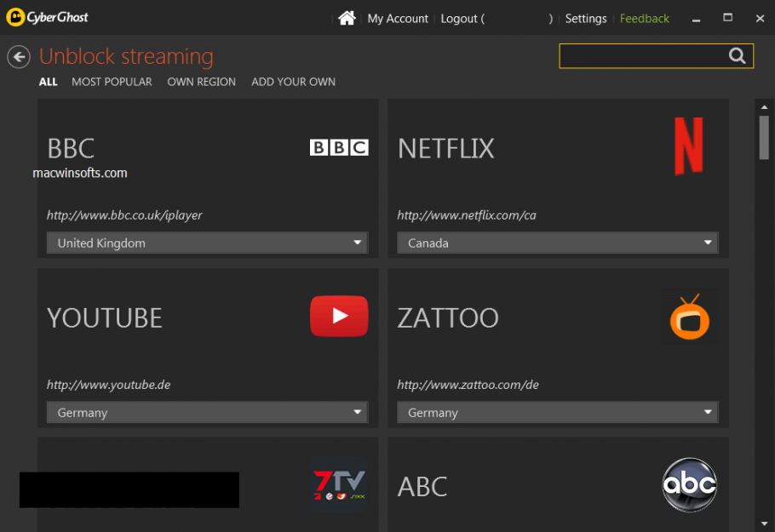Click the YouTube play logo
The height and width of the screenshot is (532, 775).
[x=339, y=316]
